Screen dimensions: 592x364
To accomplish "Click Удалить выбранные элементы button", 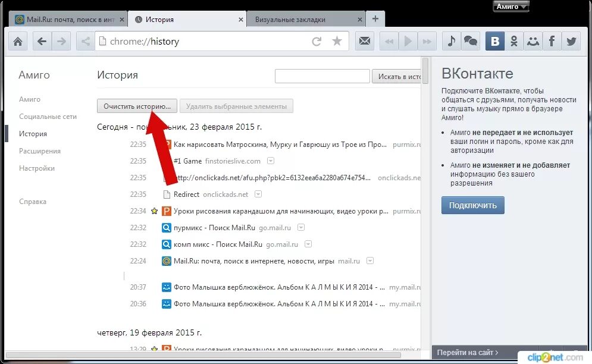I will click(x=236, y=106).
